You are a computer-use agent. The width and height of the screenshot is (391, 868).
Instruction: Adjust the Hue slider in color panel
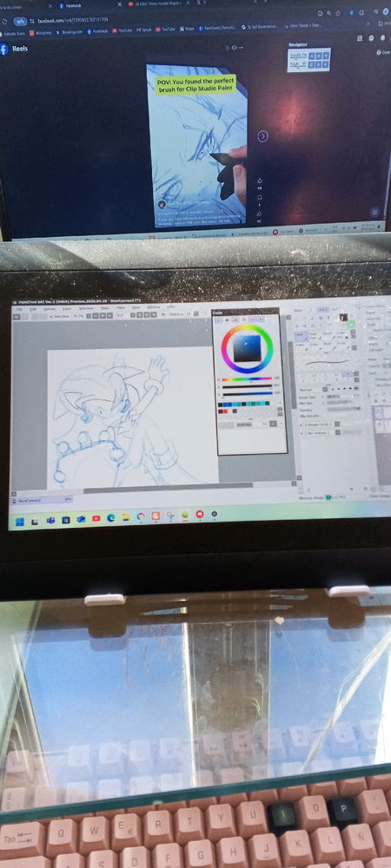point(247,379)
